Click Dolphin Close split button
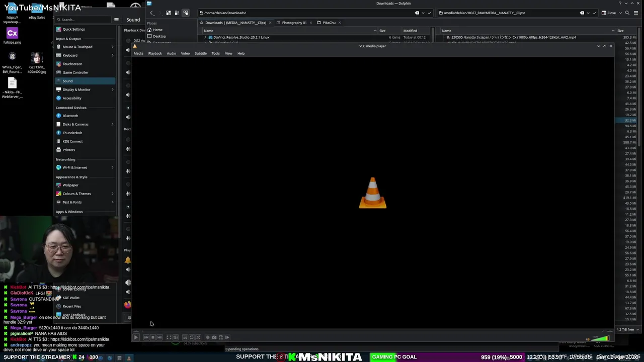644x362 pixels. click(x=609, y=13)
